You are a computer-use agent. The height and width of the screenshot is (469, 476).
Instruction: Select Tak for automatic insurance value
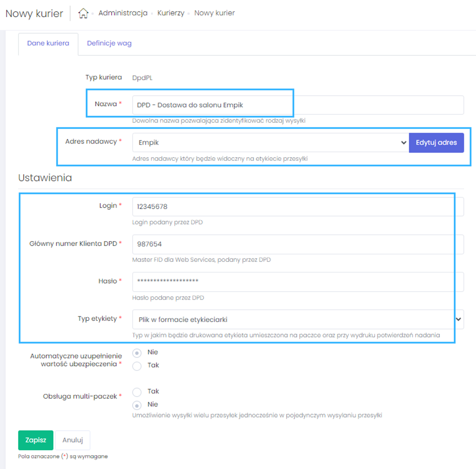click(x=137, y=366)
